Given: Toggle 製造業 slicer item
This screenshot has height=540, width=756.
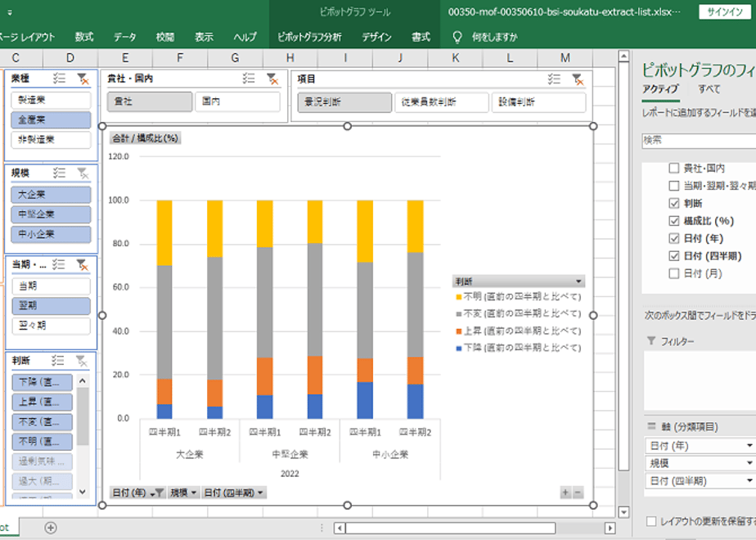Looking at the screenshot, I should pos(51,101).
